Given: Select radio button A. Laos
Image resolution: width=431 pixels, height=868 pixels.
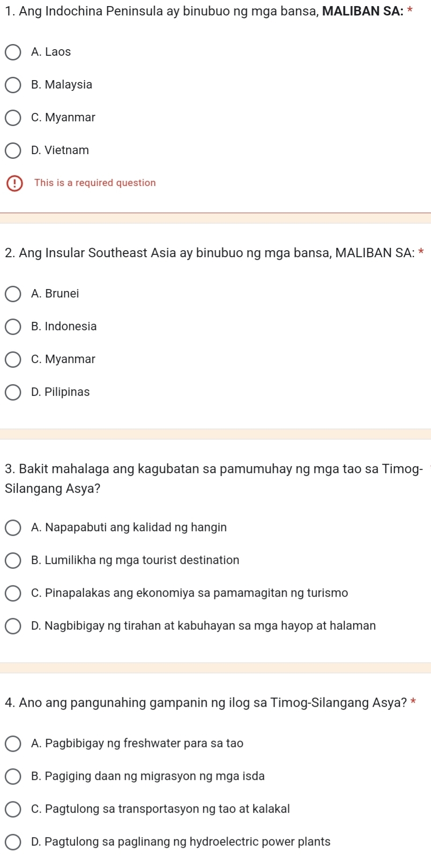Looking at the screenshot, I should click(14, 52).
